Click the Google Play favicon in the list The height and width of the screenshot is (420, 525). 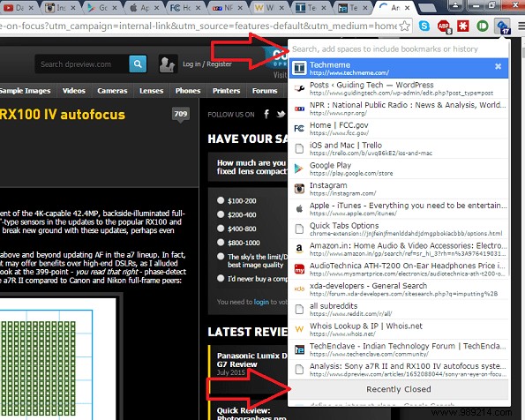click(298, 169)
